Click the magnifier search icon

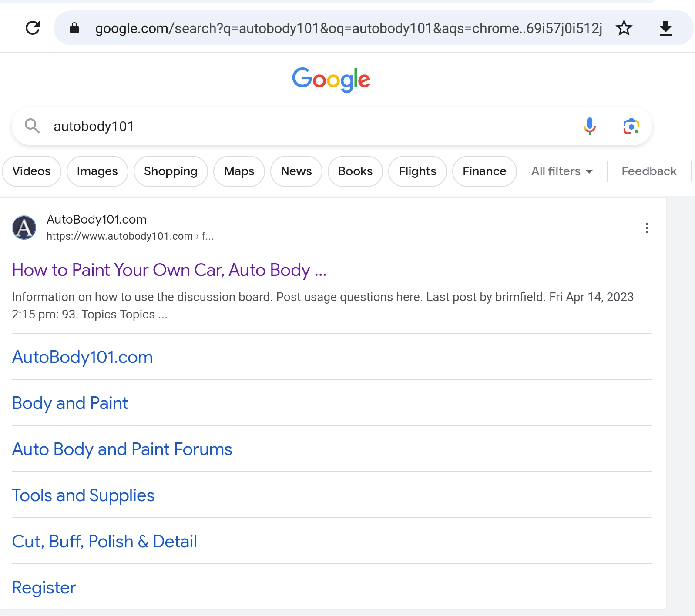(x=32, y=126)
